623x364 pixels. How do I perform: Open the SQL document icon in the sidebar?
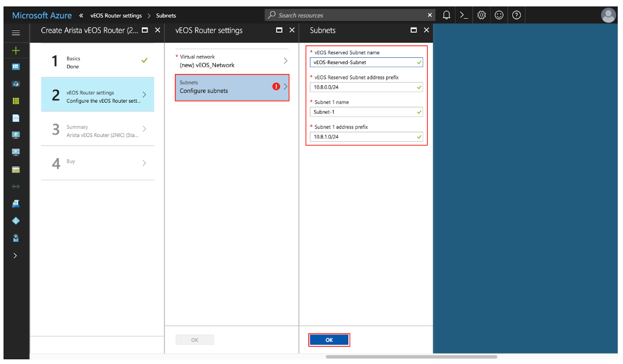pyautogui.click(x=16, y=118)
